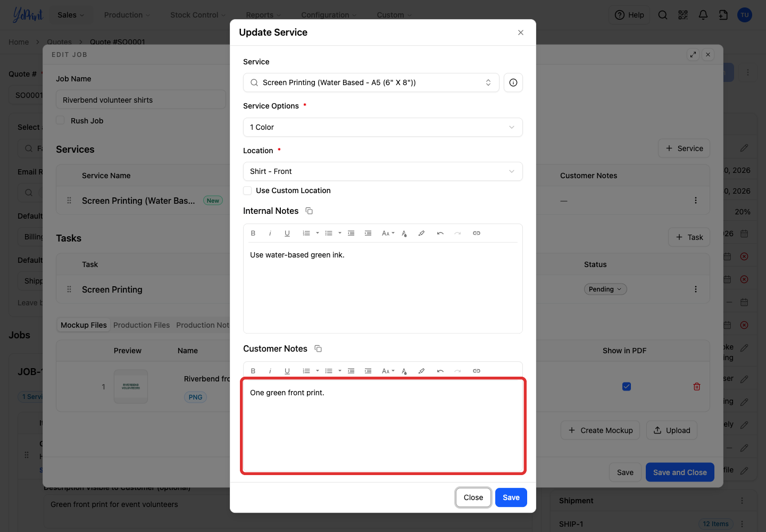Copy Customer Notes using copy icon
766x532 pixels.
pos(318,349)
